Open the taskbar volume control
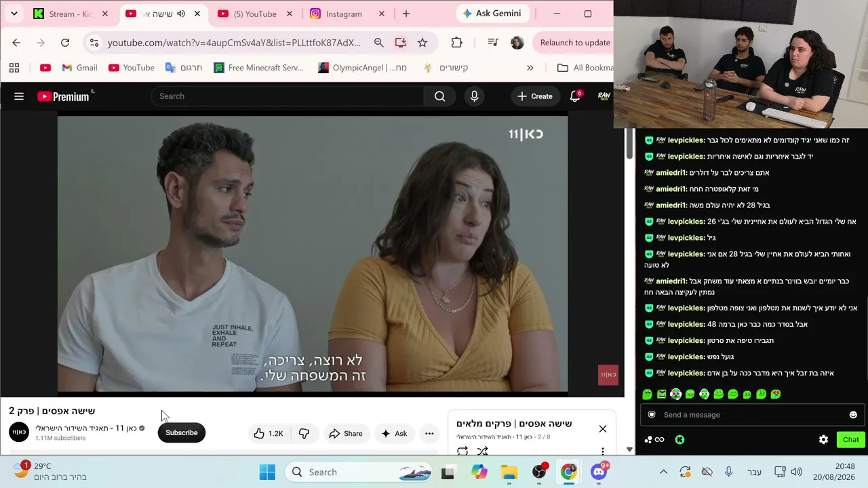Viewport: 868px width, 488px height. point(796,472)
